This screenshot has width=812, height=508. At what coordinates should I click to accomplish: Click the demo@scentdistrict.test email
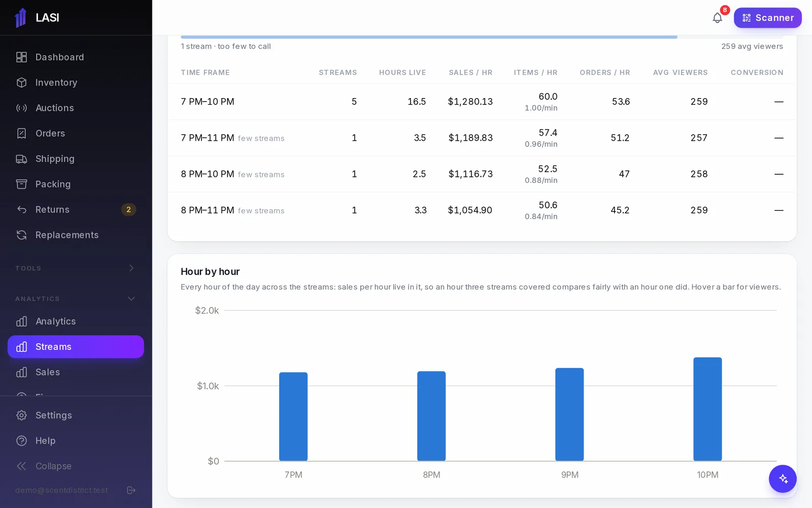[x=61, y=490]
